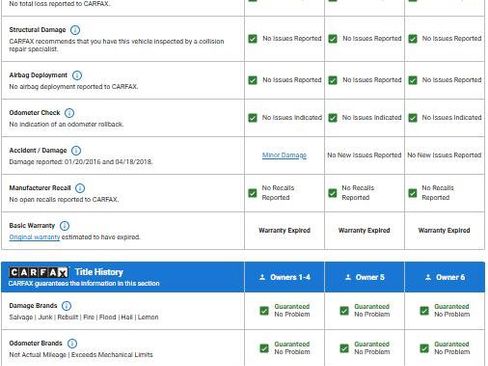
Task: Follow the Original warranty link
Action: click(x=35, y=237)
